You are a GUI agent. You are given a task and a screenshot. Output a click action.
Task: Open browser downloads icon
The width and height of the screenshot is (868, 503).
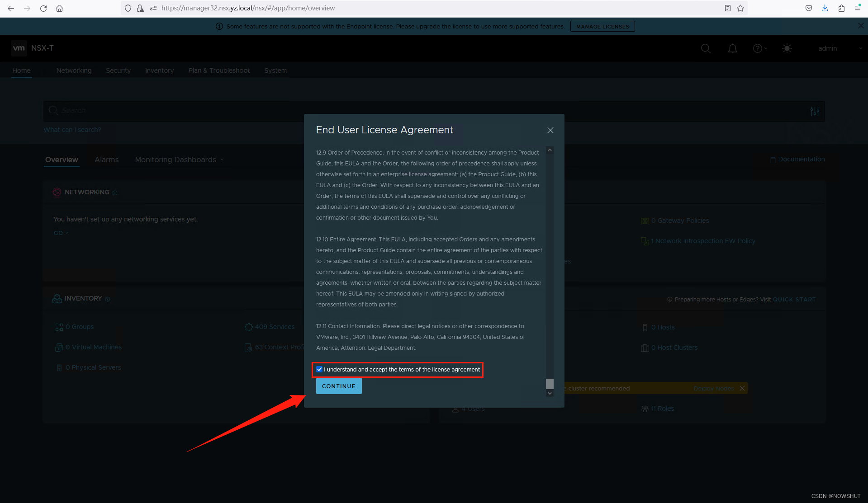click(825, 8)
